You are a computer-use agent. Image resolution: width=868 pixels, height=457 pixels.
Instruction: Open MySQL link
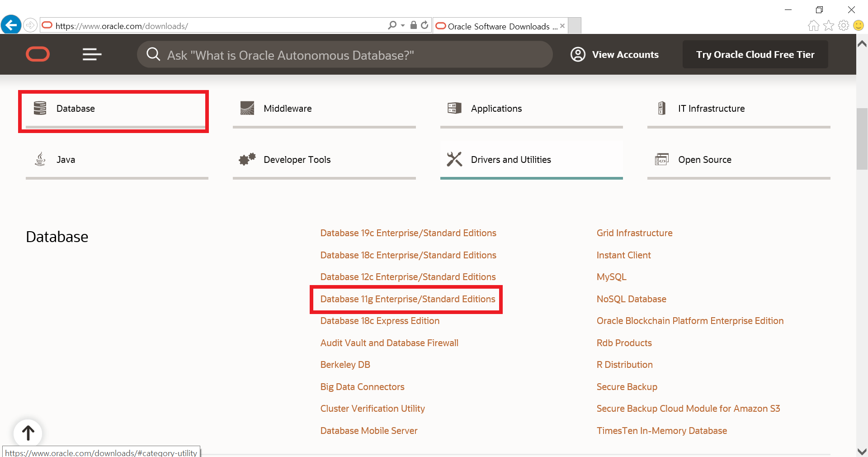coord(611,277)
